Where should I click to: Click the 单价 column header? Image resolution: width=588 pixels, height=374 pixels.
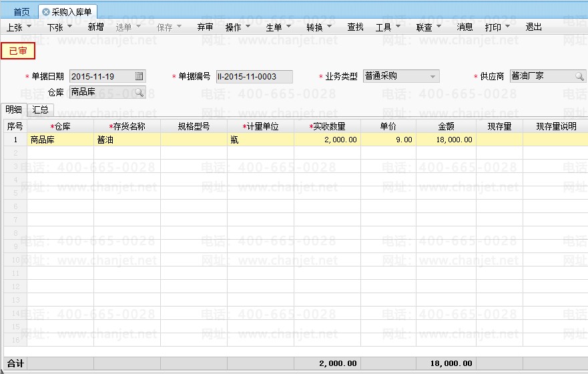tap(388, 126)
